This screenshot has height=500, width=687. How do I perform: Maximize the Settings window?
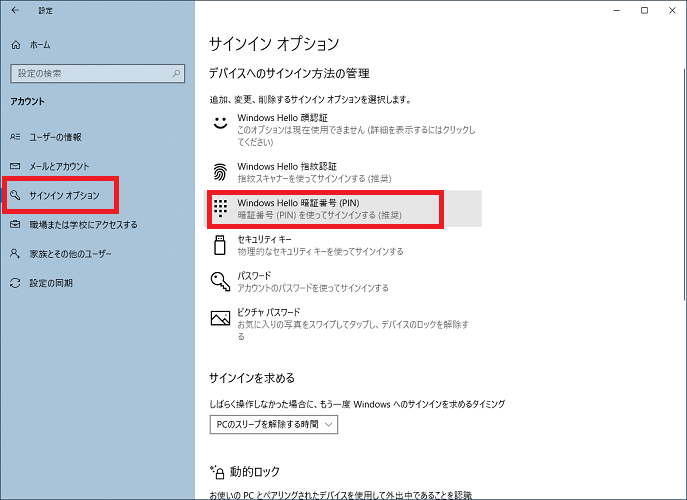click(644, 11)
